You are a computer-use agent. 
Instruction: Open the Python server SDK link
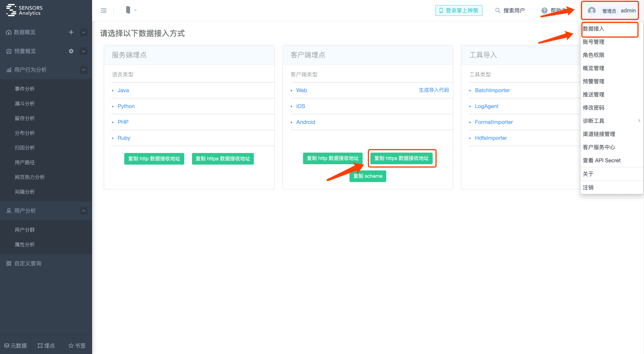click(126, 106)
